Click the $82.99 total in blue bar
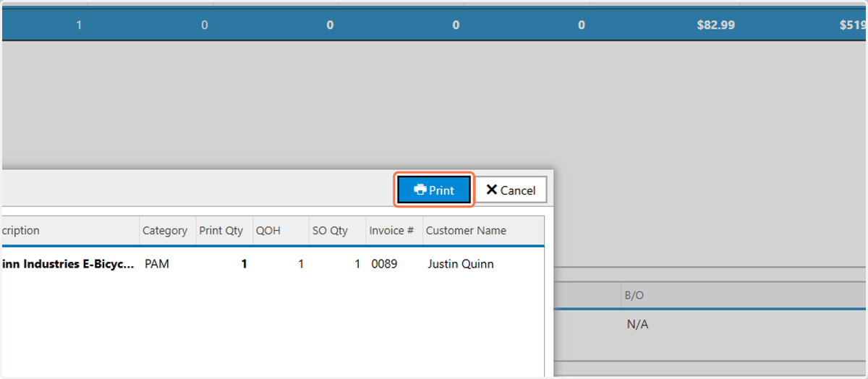The height and width of the screenshot is (379, 868). tap(715, 25)
